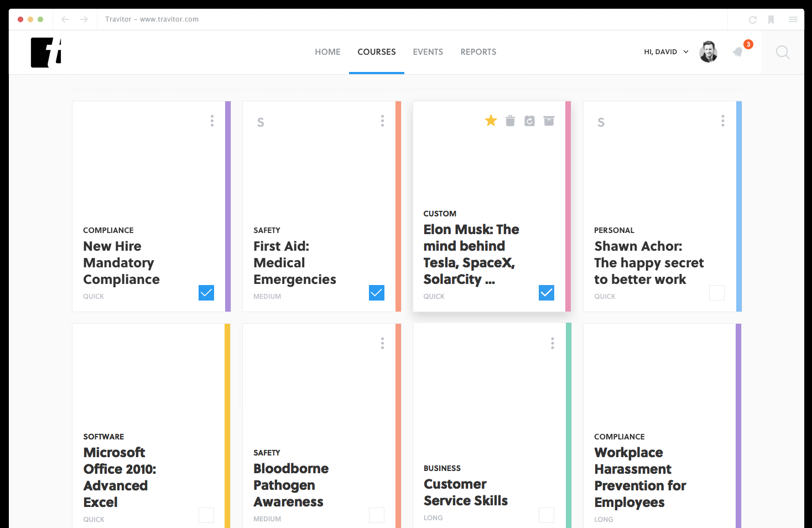Archive the Elon Musk course
This screenshot has width=812, height=528.
[549, 121]
